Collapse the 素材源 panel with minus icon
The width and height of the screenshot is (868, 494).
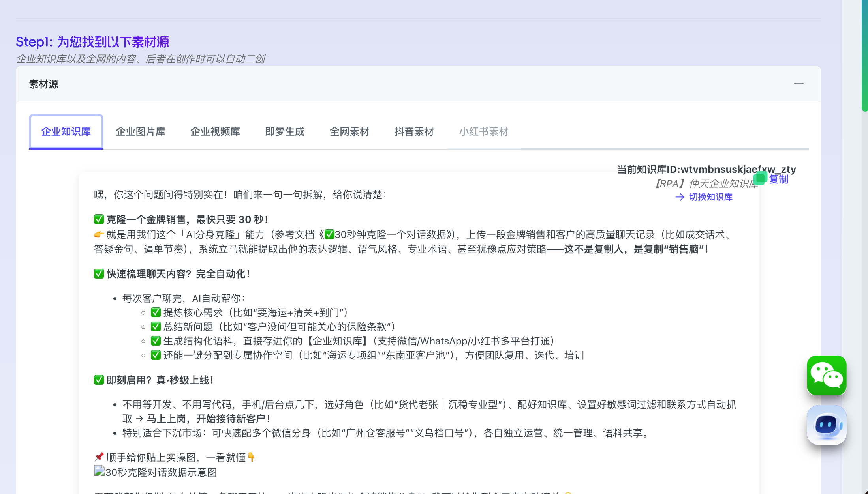[x=798, y=84]
